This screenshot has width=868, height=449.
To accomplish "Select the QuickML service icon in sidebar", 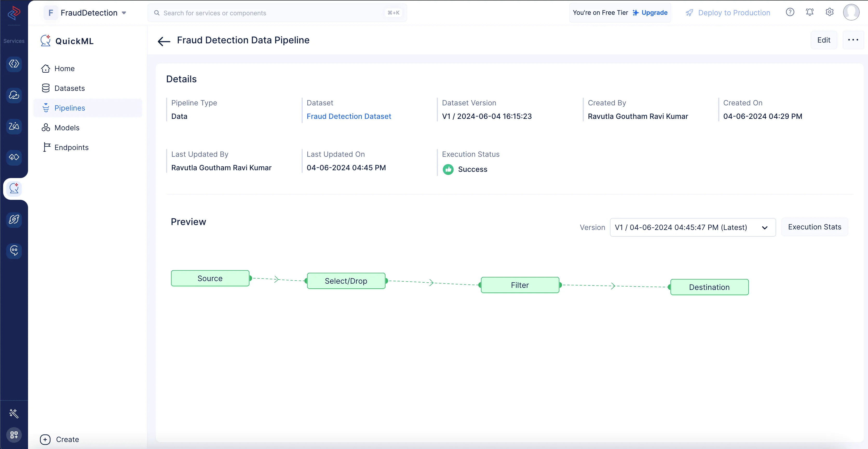I will [14, 189].
